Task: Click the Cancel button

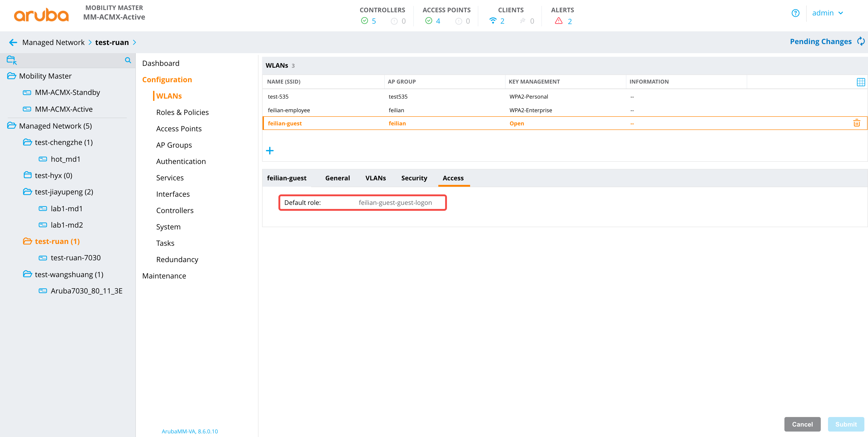Action: pyautogui.click(x=802, y=424)
